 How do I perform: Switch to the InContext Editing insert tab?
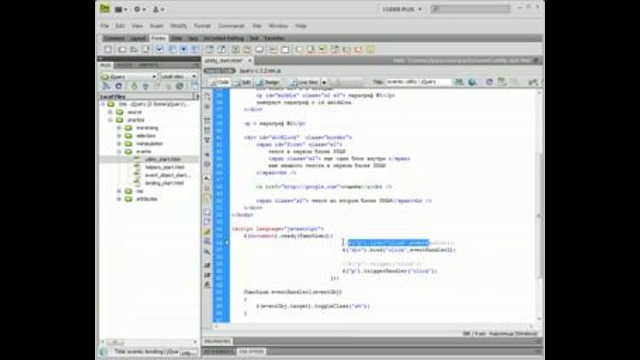point(224,38)
